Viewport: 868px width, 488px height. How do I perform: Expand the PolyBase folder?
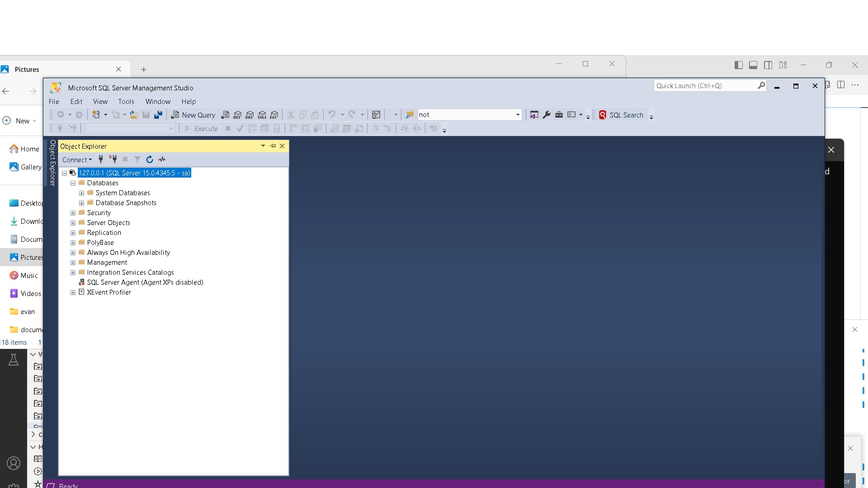tap(73, 243)
